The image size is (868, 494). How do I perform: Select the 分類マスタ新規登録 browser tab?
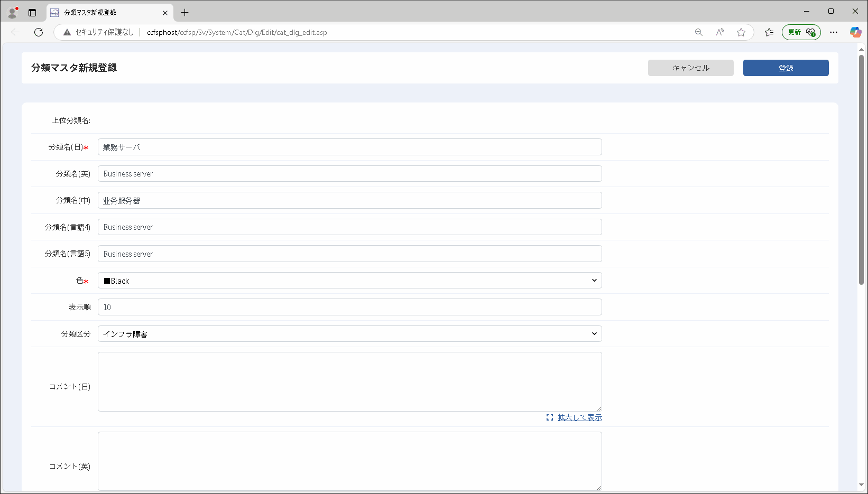click(x=110, y=13)
